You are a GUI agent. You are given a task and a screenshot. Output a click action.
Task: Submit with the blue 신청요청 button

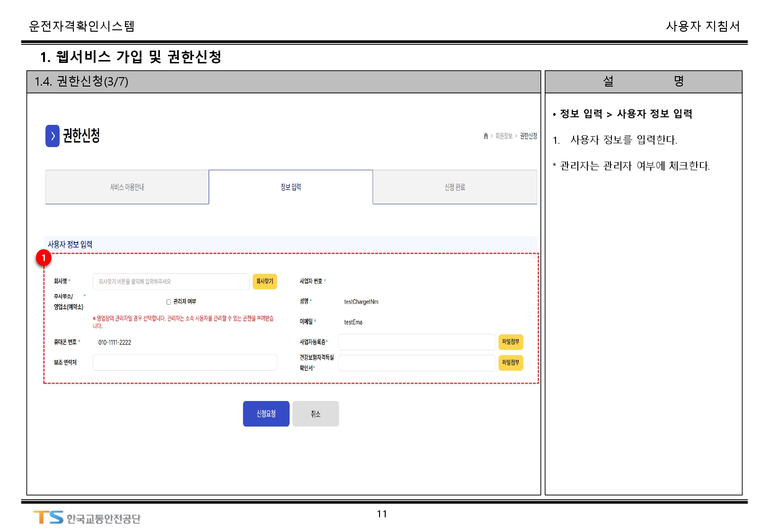[266, 414]
